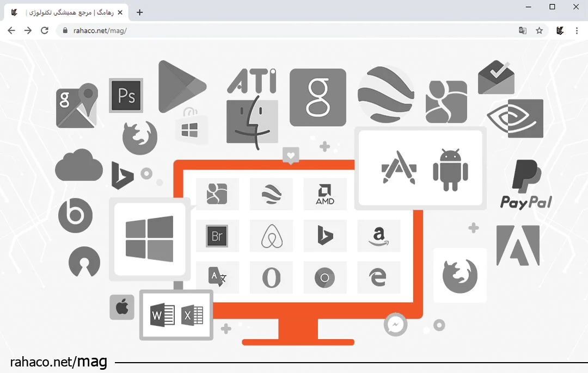Click the open source keyhole icon
Viewport: 588px width, 373px height.
(84, 262)
